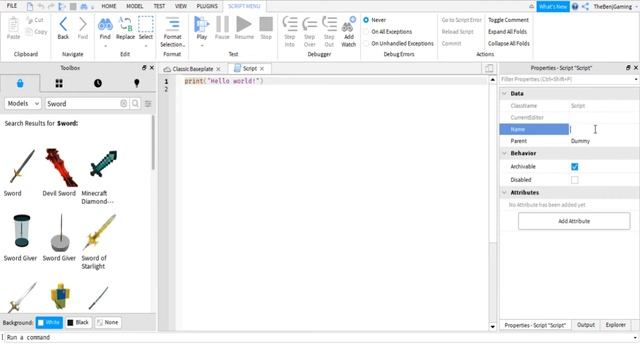Navigate forward with the Fwd arrow
The height and width of the screenshot is (360, 640).
82,24
